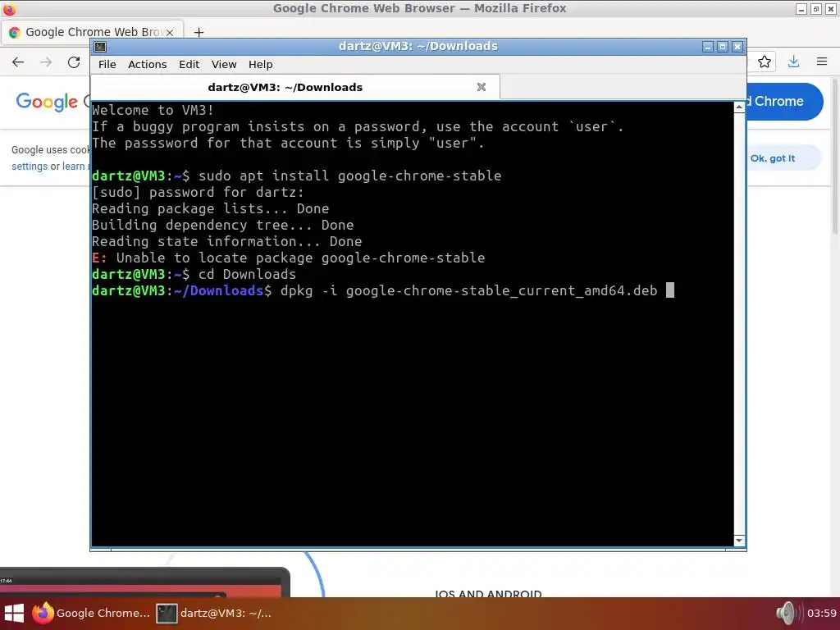
Task: Click the volume speaker icon in tray
Action: (788, 614)
